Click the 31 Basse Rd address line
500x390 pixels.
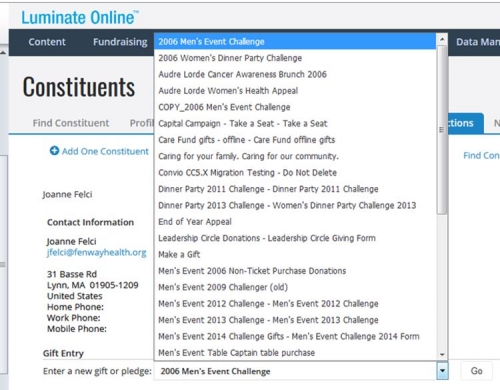coord(72,274)
